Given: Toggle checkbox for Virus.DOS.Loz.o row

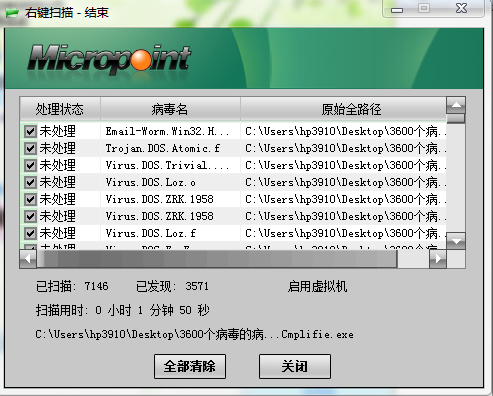Looking at the screenshot, I should [x=30, y=182].
